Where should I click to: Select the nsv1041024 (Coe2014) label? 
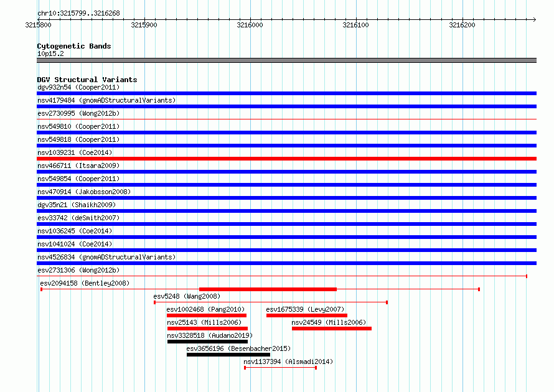coord(75,244)
